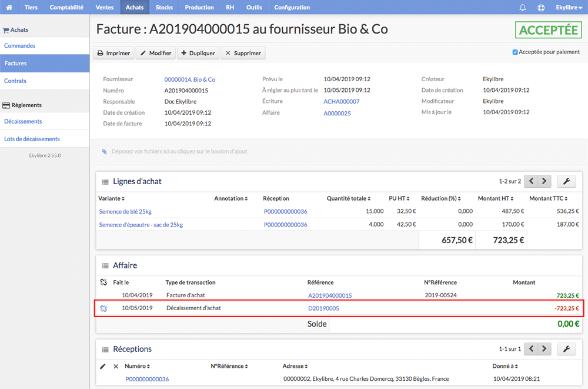Open the Configuration menu
Image resolution: width=588 pixels, height=389 pixels.
pyautogui.click(x=292, y=7)
